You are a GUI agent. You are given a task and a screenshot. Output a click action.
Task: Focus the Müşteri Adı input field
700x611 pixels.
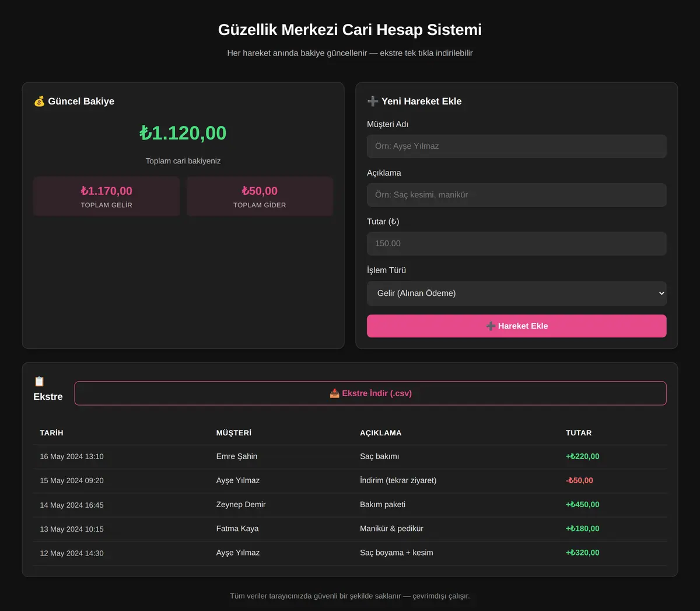[517, 146]
